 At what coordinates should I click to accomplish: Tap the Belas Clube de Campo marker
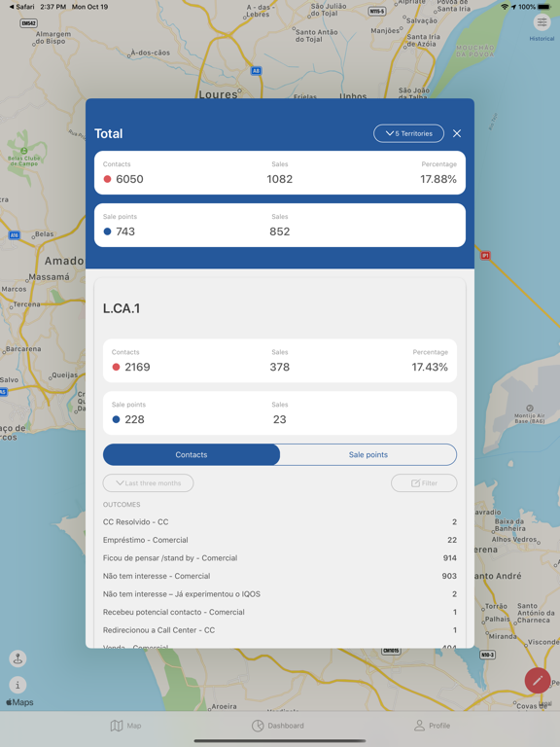[x=23, y=151]
